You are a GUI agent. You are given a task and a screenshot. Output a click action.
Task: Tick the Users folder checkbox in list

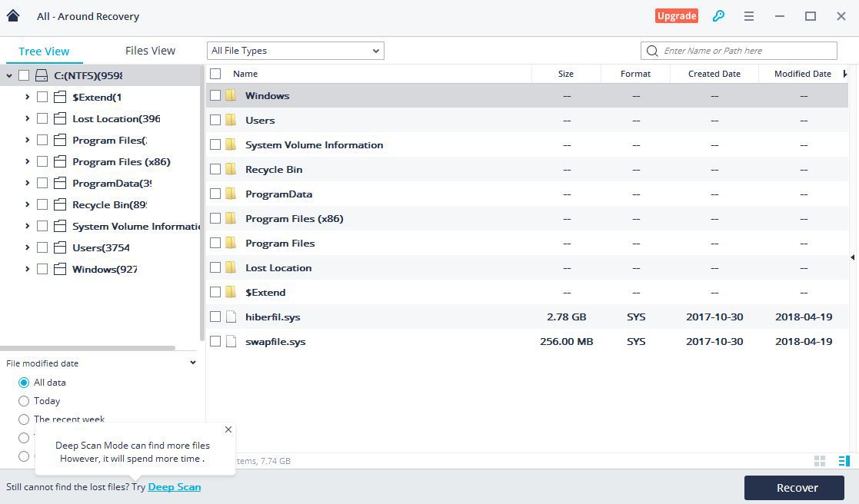pyautogui.click(x=215, y=120)
